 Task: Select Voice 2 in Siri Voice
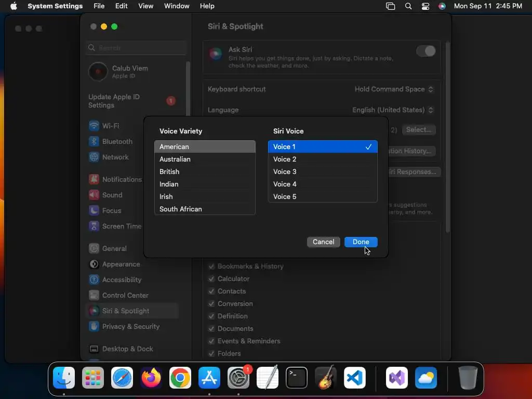(323, 159)
